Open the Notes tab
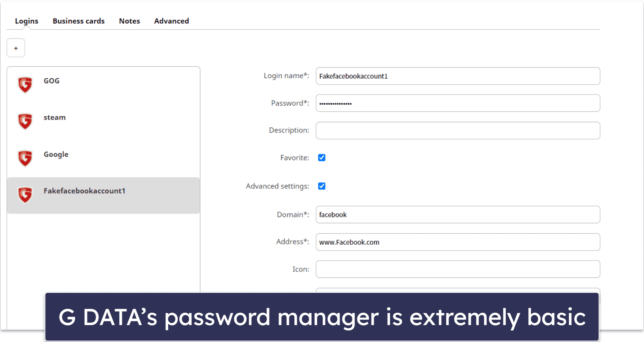This screenshot has height=342, width=644. [x=130, y=21]
